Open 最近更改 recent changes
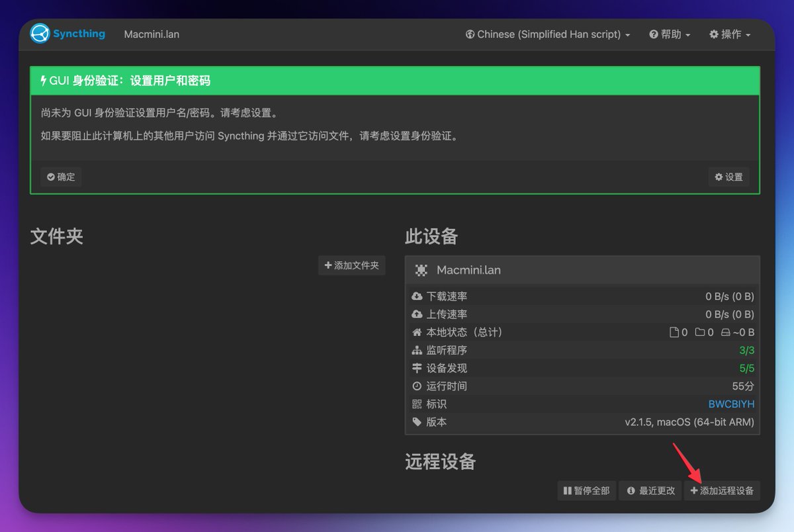The height and width of the screenshot is (532, 794). click(x=650, y=490)
